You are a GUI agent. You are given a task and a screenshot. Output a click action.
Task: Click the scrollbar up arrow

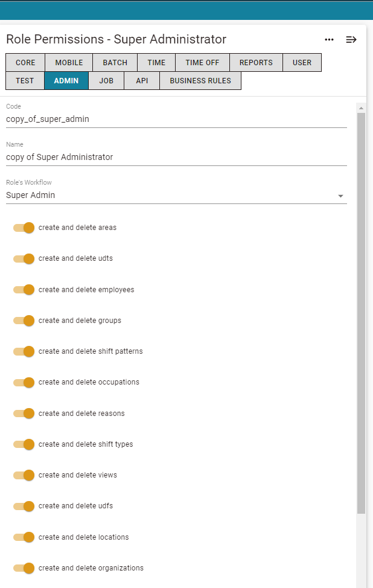pos(361,108)
